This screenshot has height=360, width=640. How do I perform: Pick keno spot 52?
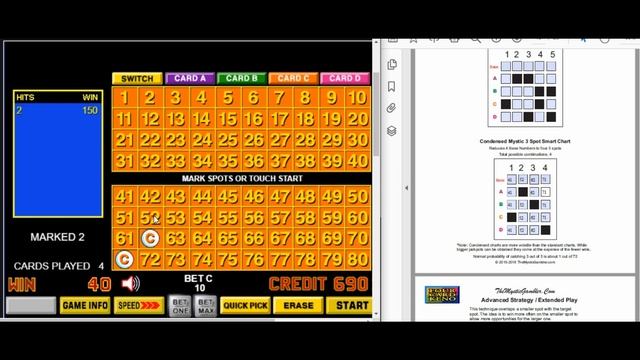point(150,218)
